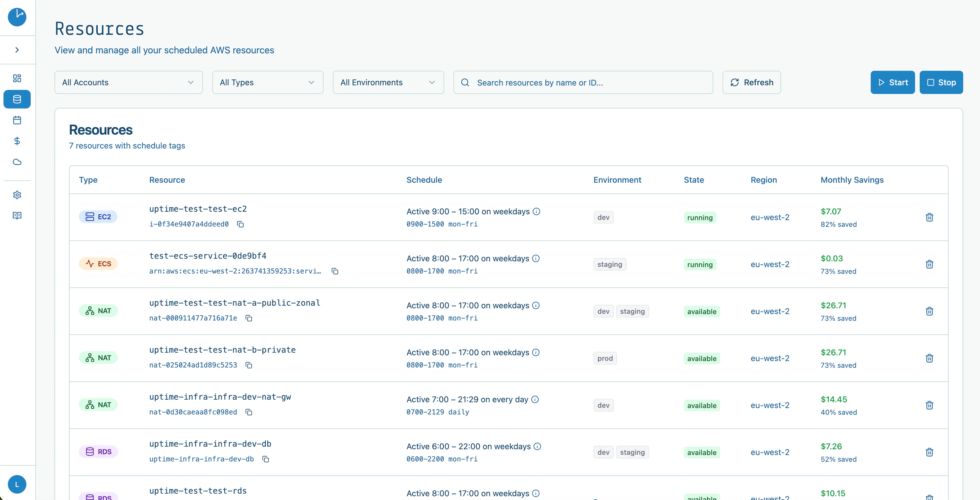Click the Region column header

[763, 180]
